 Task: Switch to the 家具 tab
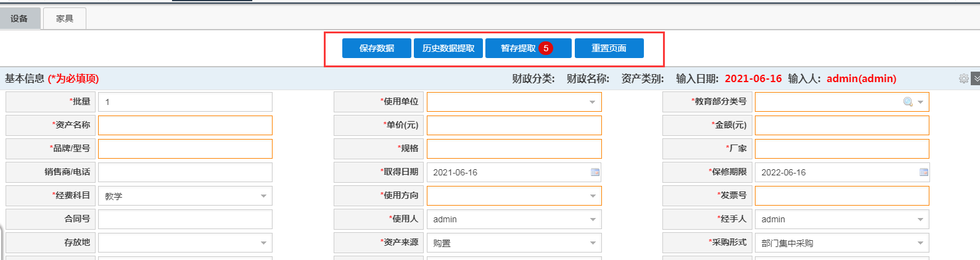(x=65, y=19)
